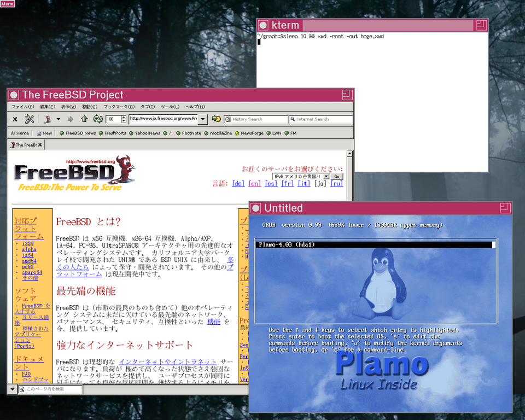The width and height of the screenshot is (525, 420).
Task: Open the ia64 platform link
Action: tap(28, 255)
